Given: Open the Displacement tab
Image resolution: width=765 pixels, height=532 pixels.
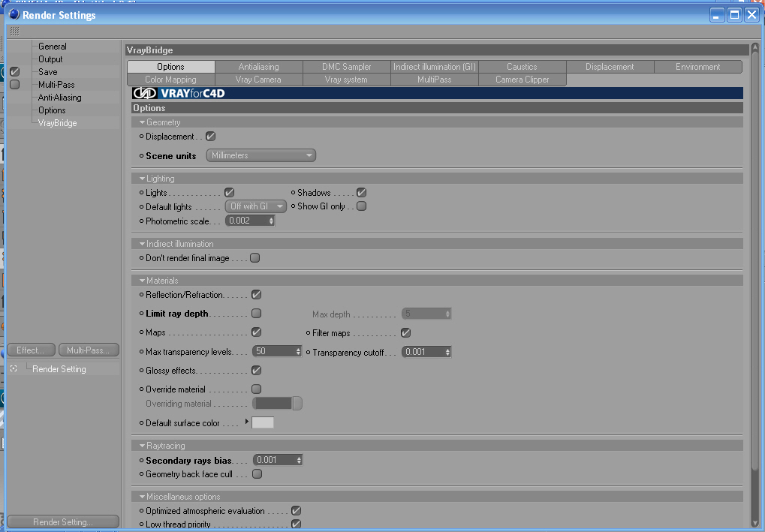Looking at the screenshot, I should (610, 67).
